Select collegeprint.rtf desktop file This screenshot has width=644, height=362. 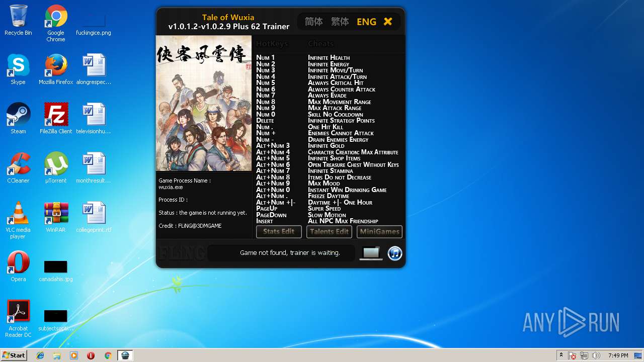point(94,217)
